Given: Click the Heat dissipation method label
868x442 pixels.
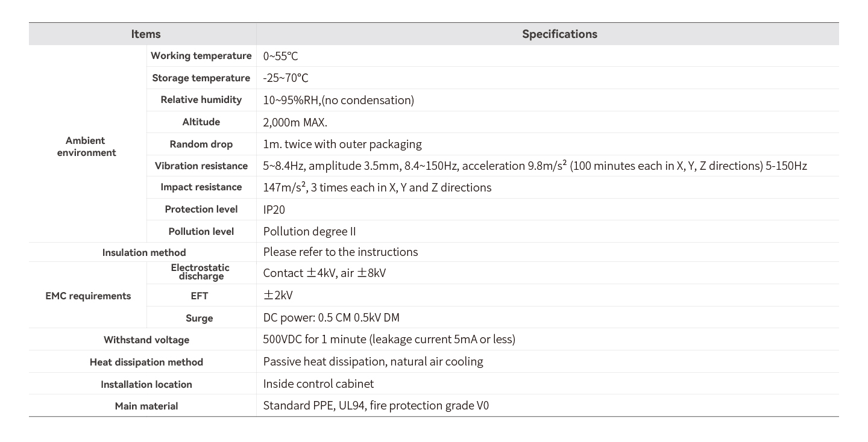Looking at the screenshot, I should [x=146, y=363].
